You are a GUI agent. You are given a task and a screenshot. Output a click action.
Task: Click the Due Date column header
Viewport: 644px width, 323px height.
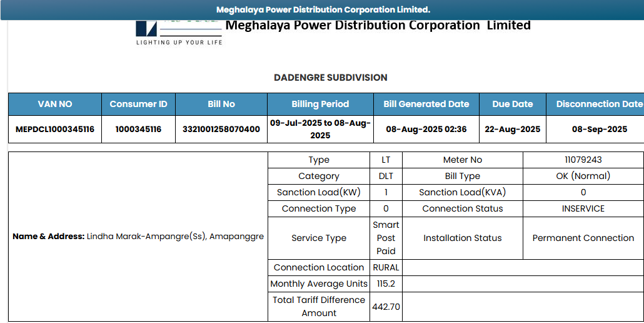click(x=513, y=105)
